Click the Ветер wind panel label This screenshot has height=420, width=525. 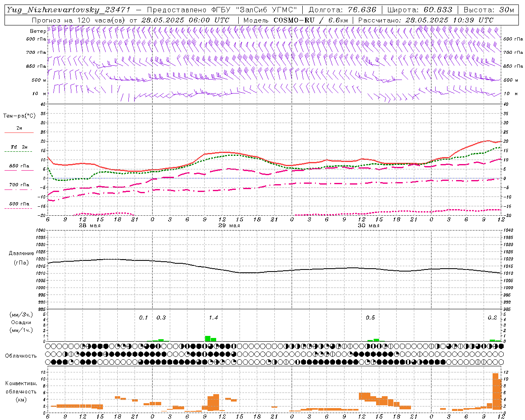click(x=38, y=31)
